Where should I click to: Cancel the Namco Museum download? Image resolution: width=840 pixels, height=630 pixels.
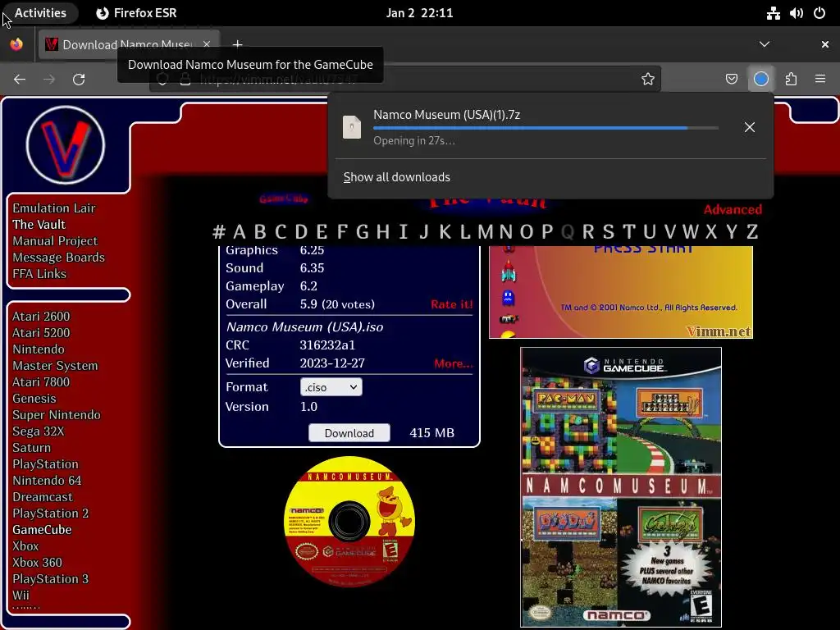[750, 127]
